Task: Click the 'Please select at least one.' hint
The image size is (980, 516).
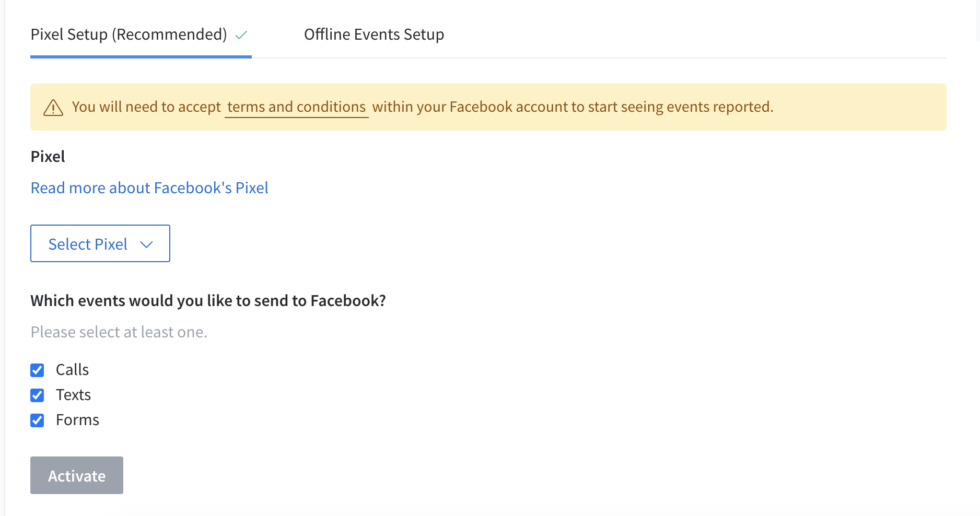Action: click(x=119, y=332)
